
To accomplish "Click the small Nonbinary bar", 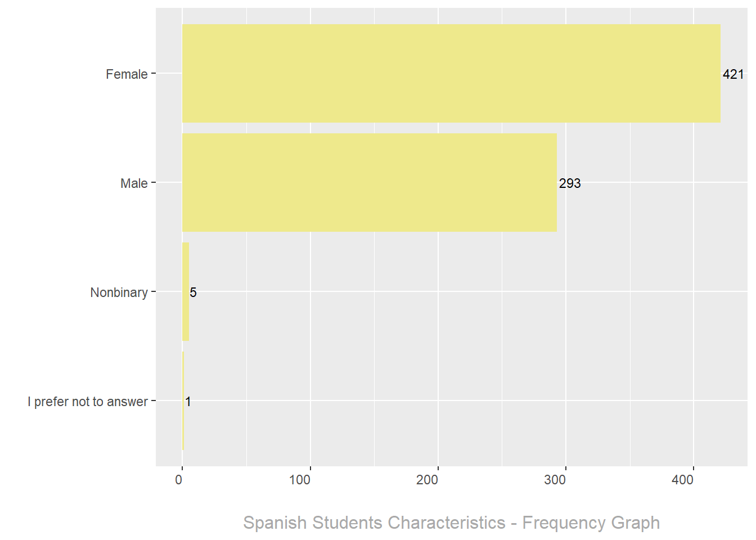I will 186,292.
